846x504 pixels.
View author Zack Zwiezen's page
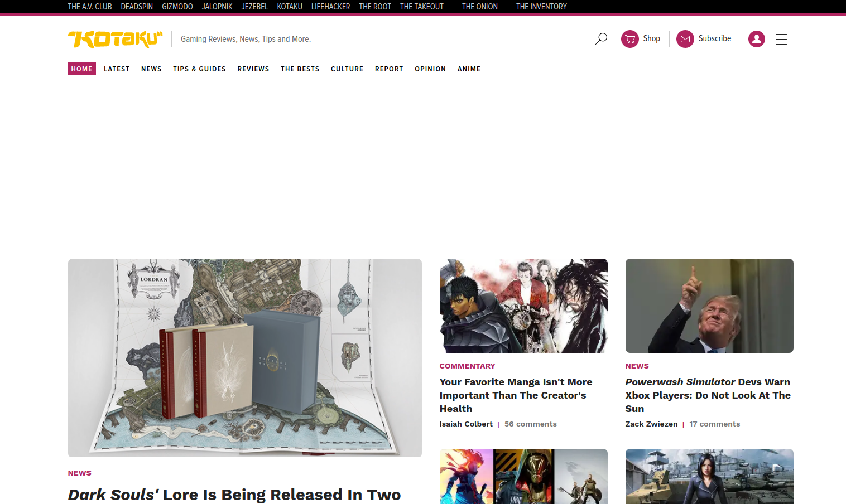pos(651,424)
